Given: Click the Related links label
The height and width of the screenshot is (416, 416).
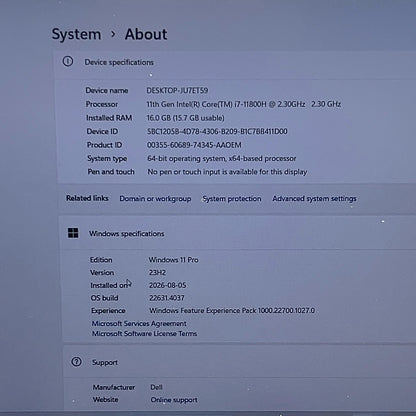Looking at the screenshot, I should pos(87,198).
